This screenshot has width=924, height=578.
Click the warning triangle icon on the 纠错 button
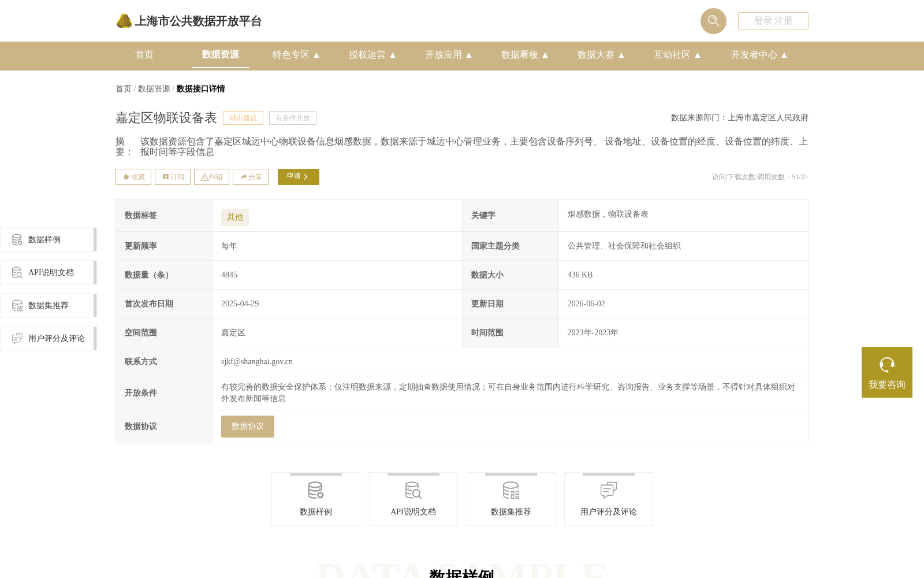click(x=204, y=177)
